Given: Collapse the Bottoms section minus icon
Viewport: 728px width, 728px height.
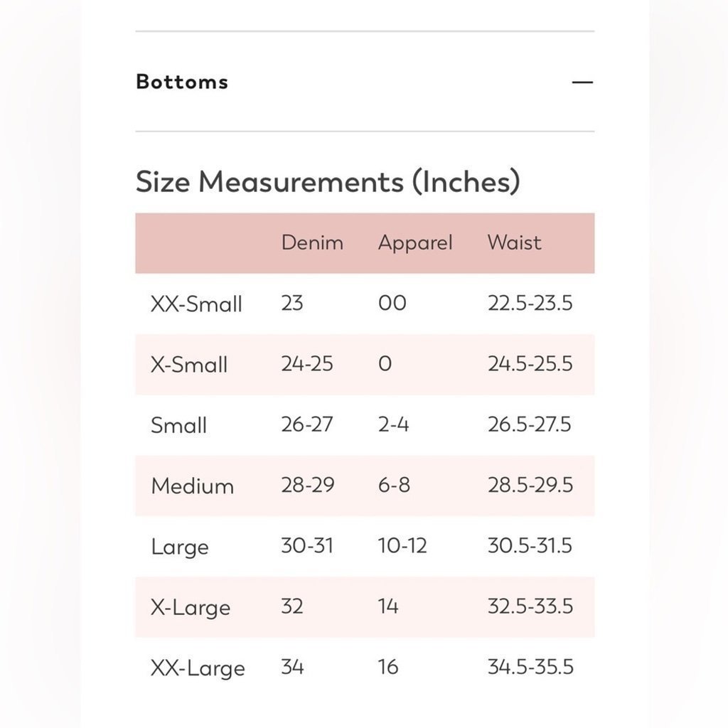Looking at the screenshot, I should coord(582,82).
